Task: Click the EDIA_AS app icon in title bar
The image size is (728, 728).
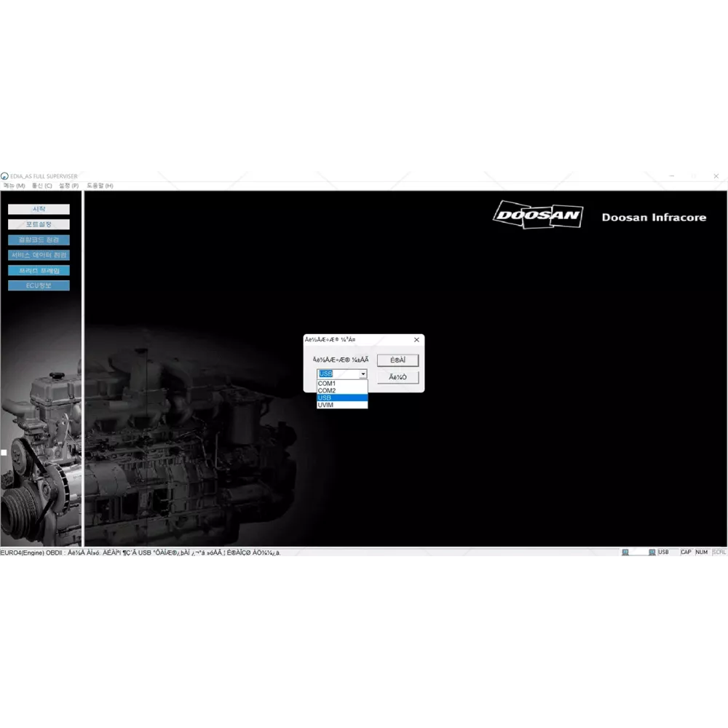Action: click(x=4, y=176)
